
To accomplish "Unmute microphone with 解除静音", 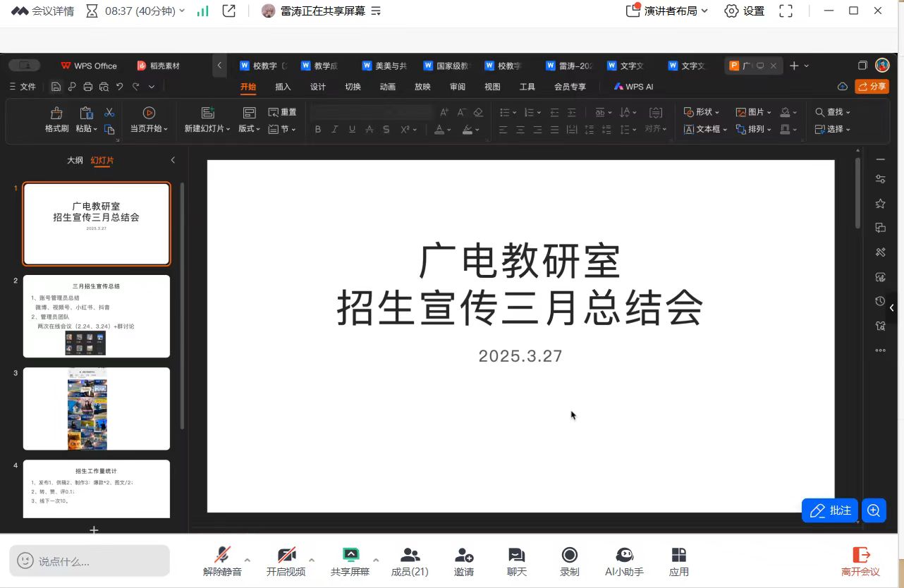I will [x=223, y=555].
